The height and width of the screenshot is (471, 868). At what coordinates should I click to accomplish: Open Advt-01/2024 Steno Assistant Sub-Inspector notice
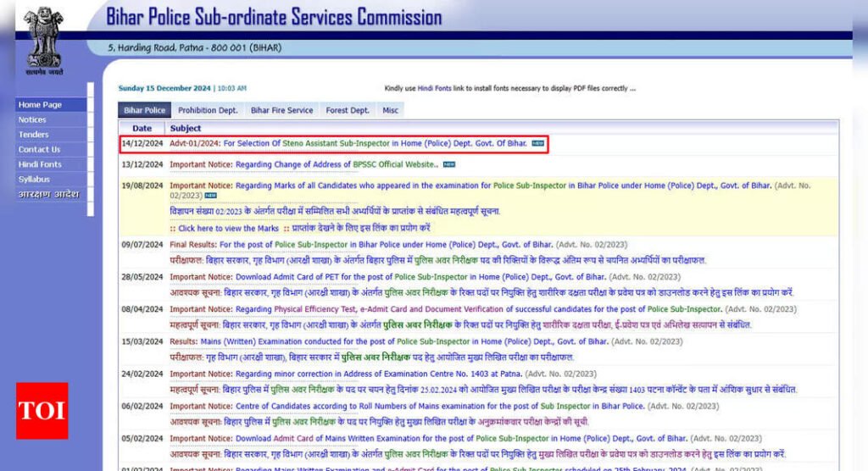coord(348,143)
